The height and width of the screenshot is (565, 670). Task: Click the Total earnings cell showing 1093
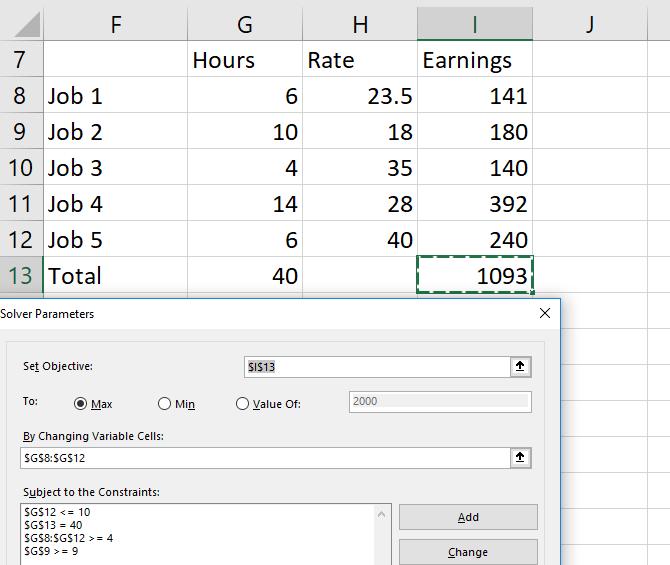tap(475, 275)
